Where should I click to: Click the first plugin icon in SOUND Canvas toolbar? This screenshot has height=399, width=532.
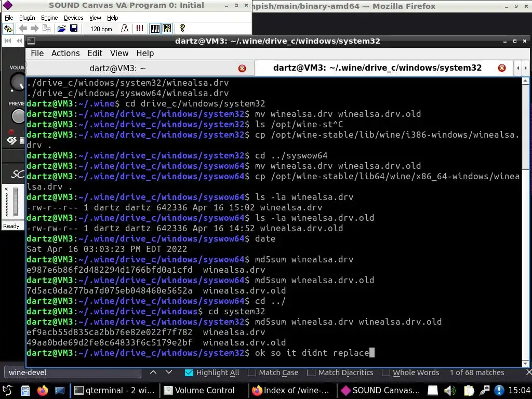8,29
